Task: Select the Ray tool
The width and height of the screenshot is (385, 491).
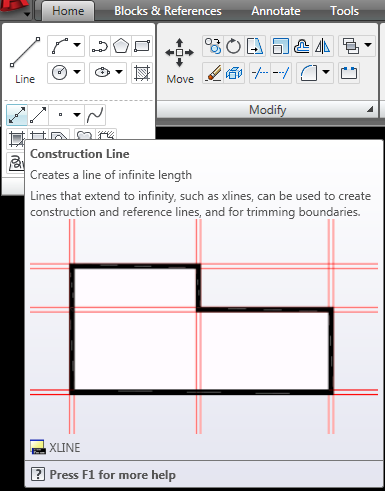Action: coord(38,115)
